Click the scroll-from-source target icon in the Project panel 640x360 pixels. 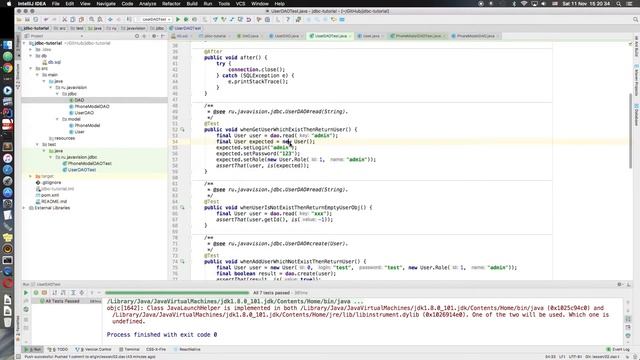pos(137,36)
